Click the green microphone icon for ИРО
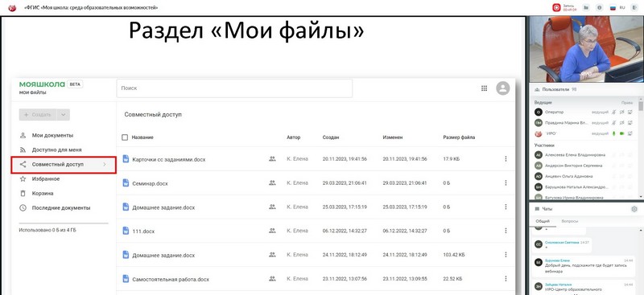Viewport: 644px width, 295px height. click(x=613, y=133)
